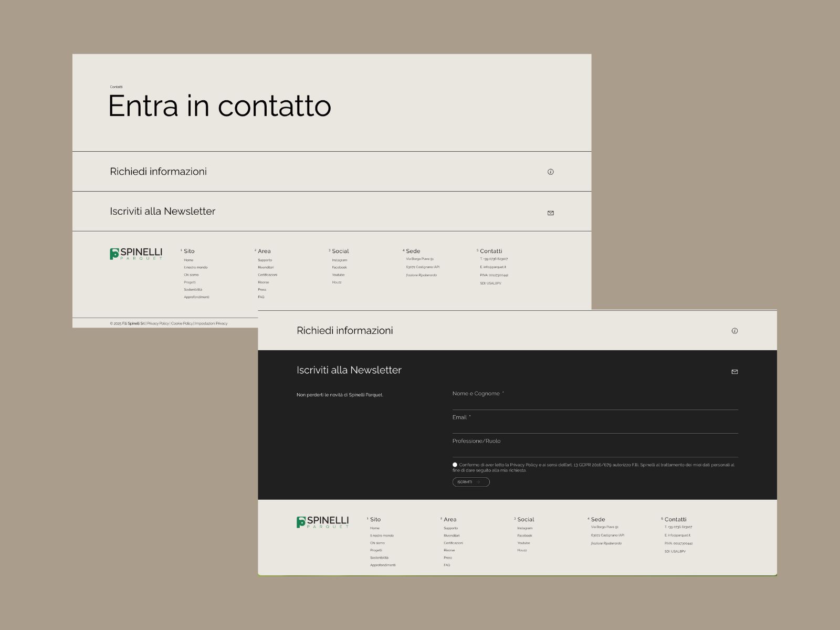This screenshot has height=630, width=840.
Task: Click phone number in top window Contatti column
Action: point(493,259)
